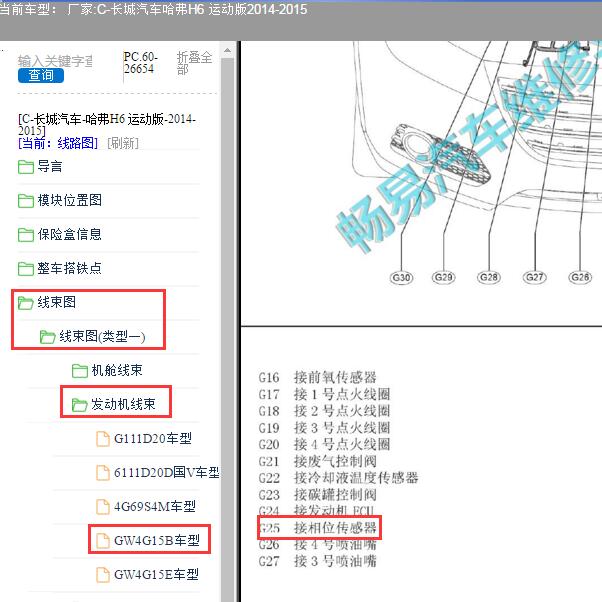
Task: Click the G28 connector callout in diagram
Action: [489, 277]
